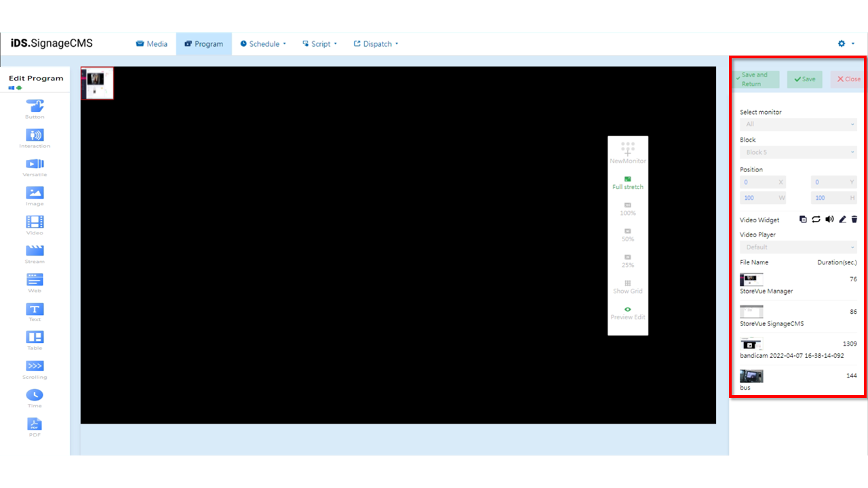Delete the Video Widget with trash icon
Viewport: 868px width, 488px height.
(854, 219)
